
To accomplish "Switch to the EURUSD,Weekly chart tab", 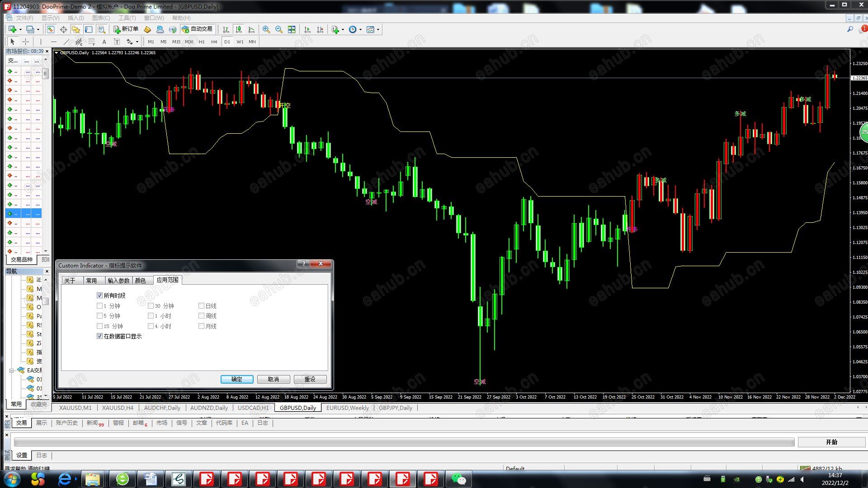I will (x=347, y=408).
